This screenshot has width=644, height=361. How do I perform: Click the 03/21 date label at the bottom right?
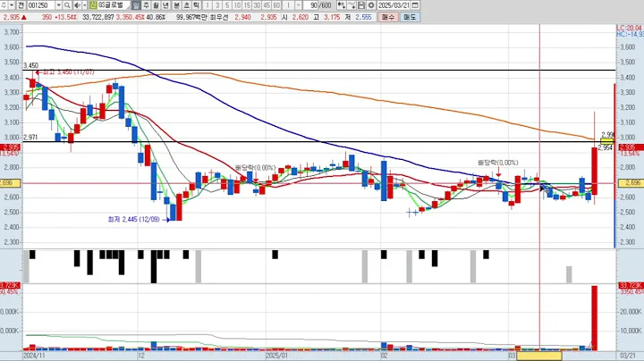pyautogui.click(x=628, y=356)
